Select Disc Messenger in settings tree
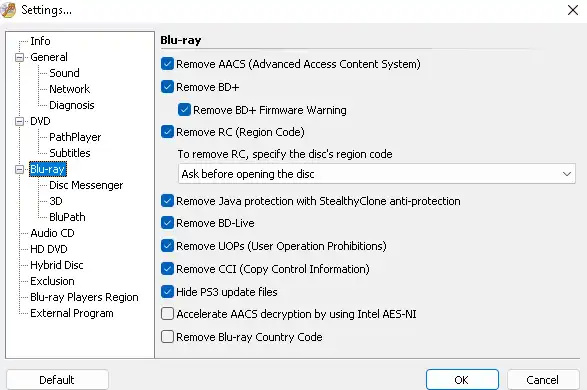587x390 pixels. coord(86,185)
